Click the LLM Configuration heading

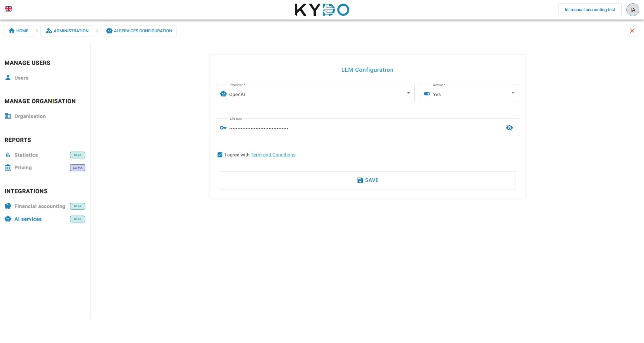coord(367,70)
